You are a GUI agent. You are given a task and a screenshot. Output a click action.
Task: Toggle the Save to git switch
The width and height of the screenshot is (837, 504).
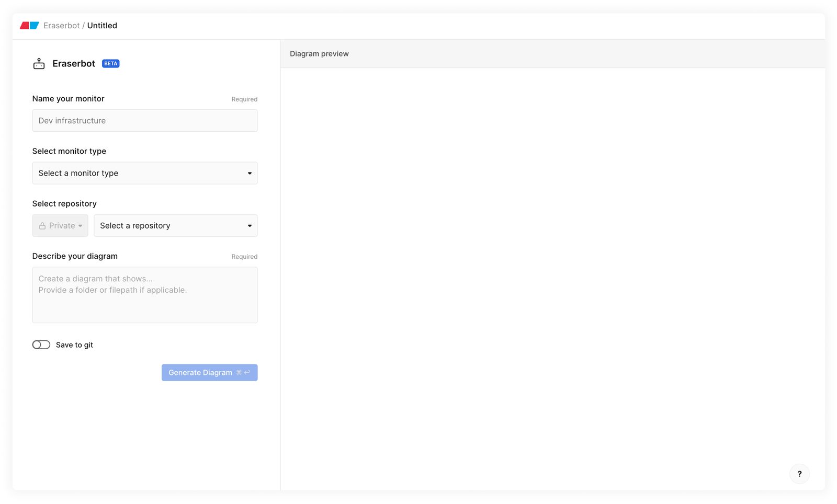(x=41, y=345)
